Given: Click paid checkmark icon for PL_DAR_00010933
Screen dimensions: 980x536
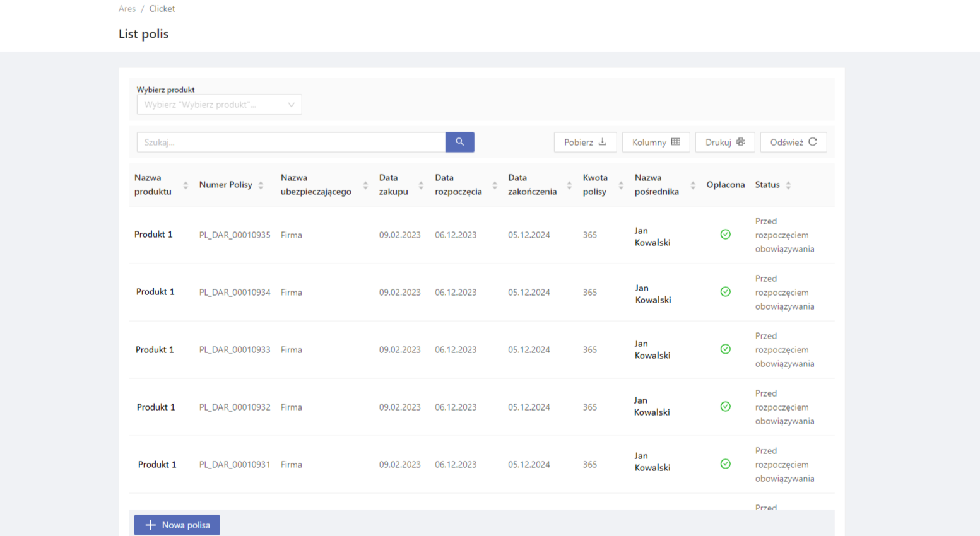Looking at the screenshot, I should pyautogui.click(x=726, y=349).
